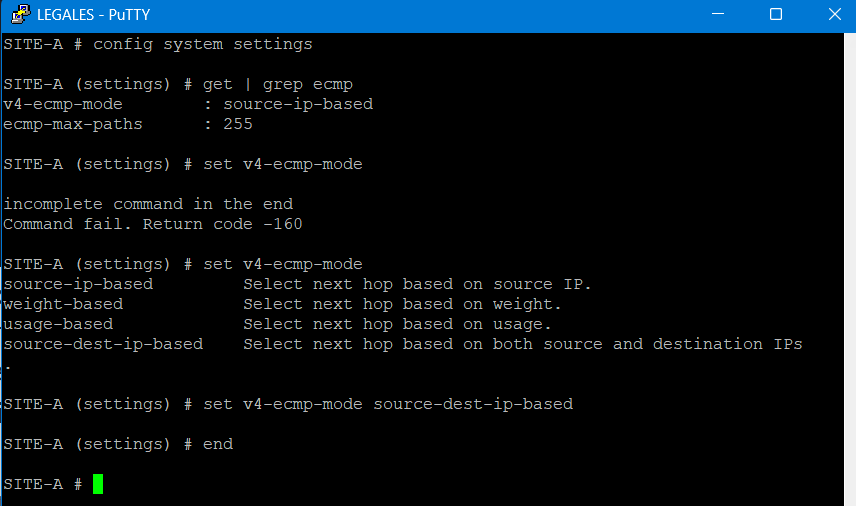Click the "end" command text
This screenshot has height=506, width=856.
tap(218, 444)
